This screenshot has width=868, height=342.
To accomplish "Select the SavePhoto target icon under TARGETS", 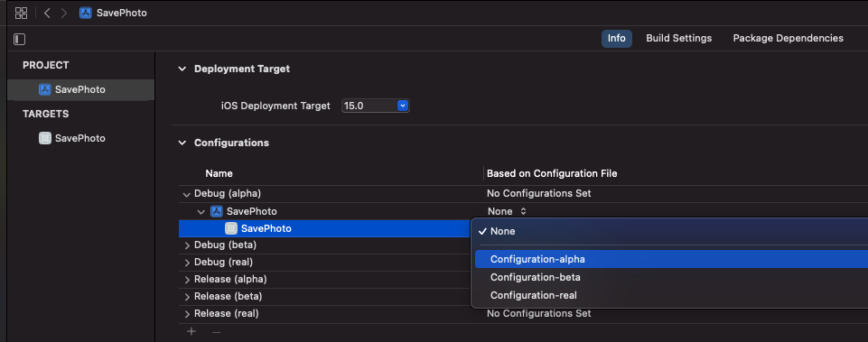I will 45,138.
